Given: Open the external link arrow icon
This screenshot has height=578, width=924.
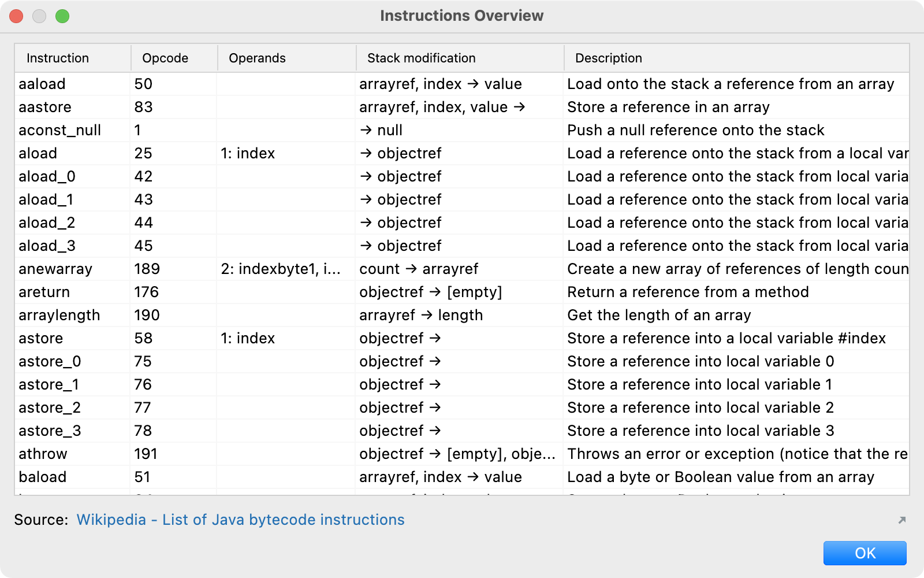Looking at the screenshot, I should click(x=902, y=520).
